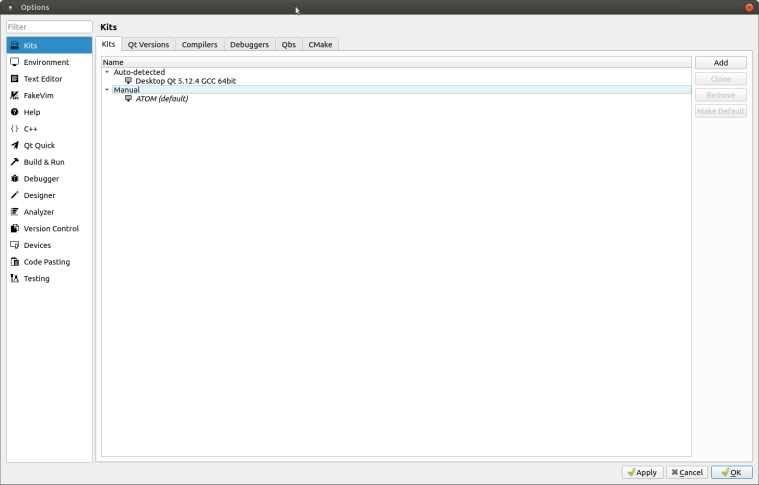The height and width of the screenshot is (485, 759).
Task: Open the FakeVim settings category
Action: (38, 96)
